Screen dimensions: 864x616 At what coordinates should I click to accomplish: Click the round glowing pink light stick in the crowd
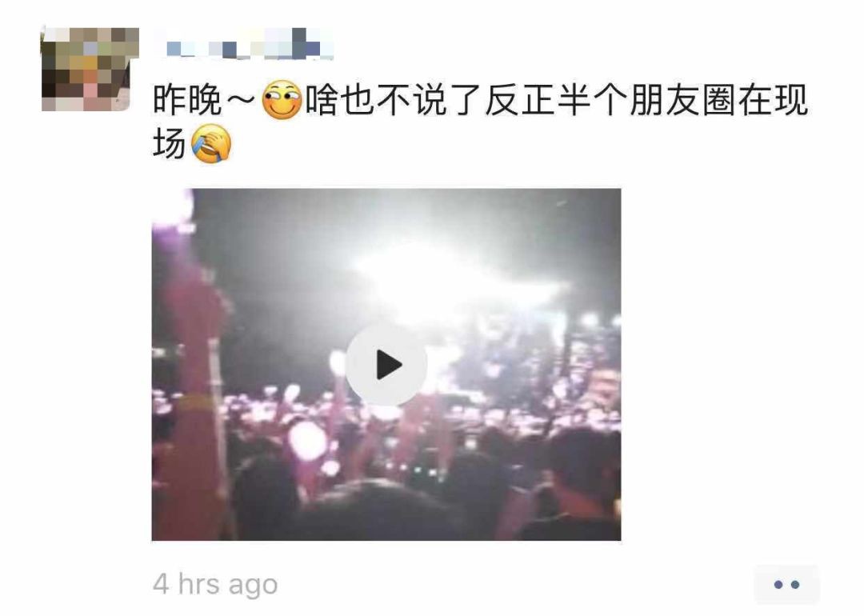pos(307,441)
